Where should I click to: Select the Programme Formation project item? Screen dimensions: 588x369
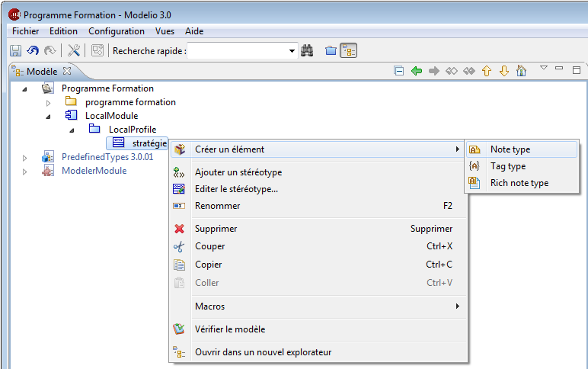coord(107,88)
